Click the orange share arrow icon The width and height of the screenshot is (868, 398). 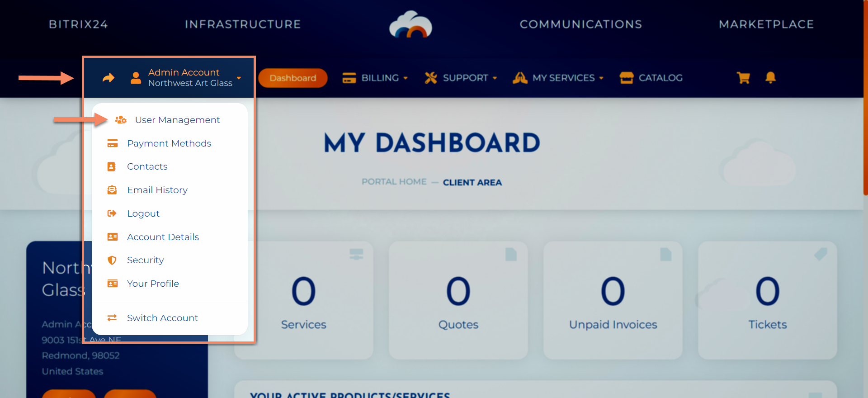(x=108, y=78)
